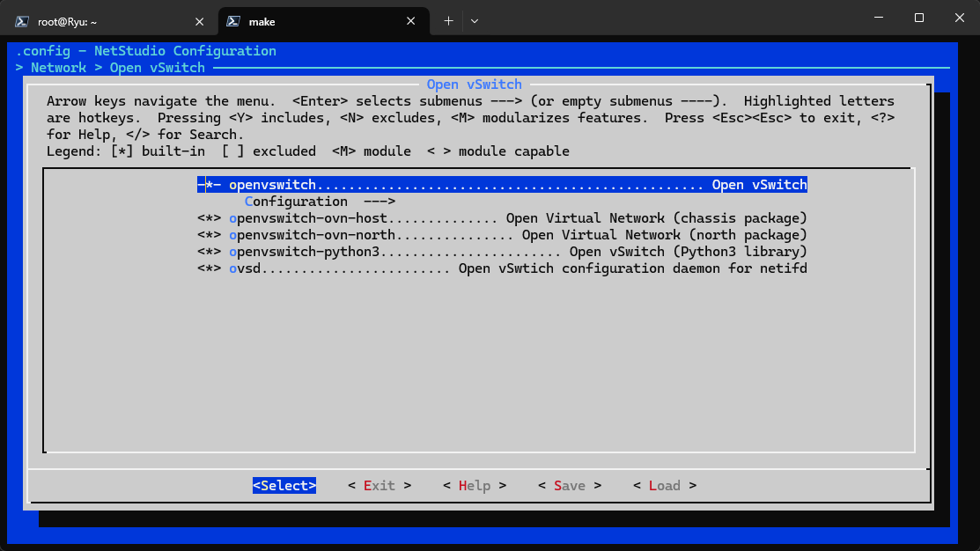Click the Legend line in the help text
The image size is (980, 551).
[308, 151]
